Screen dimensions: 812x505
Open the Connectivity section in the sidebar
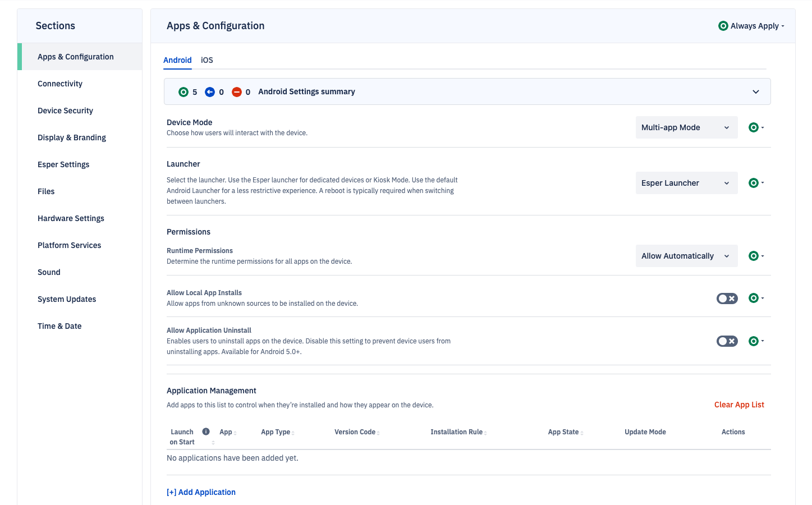[59, 83]
